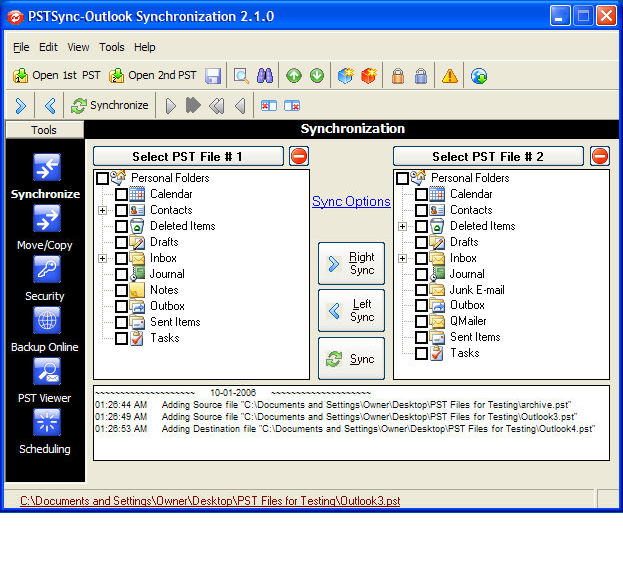Click the log line adding Destination file Outlook4.pst
This screenshot has height=563, width=623.
click(345, 429)
